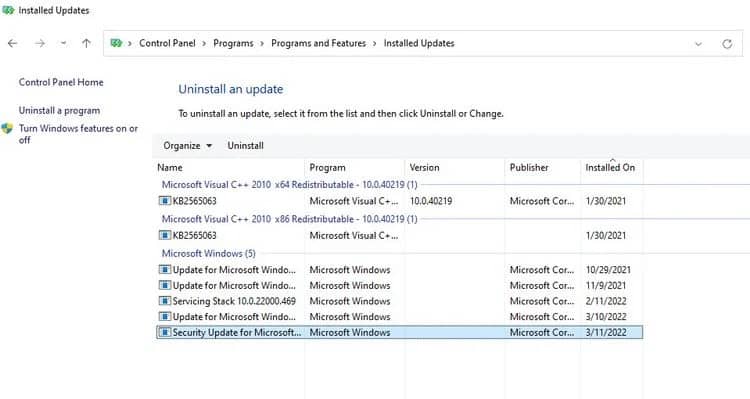Open Turn Windows features on or off
Image resolution: width=750 pixels, height=399 pixels.
pyautogui.click(x=78, y=134)
